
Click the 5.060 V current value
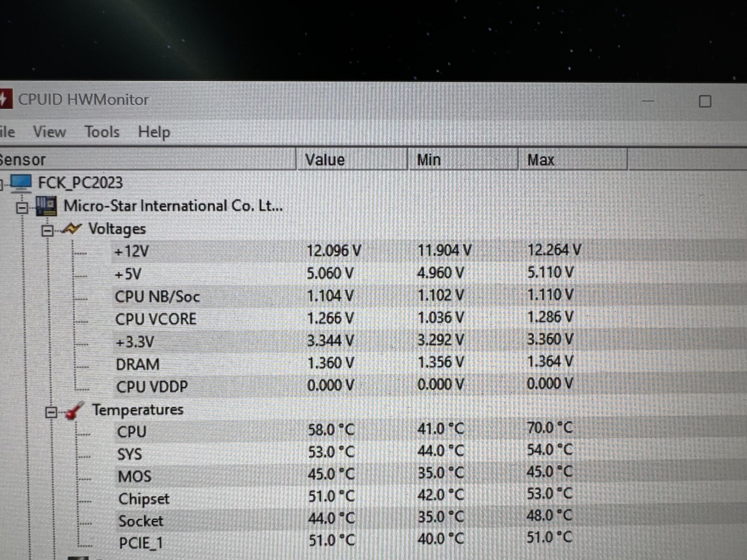click(330, 273)
